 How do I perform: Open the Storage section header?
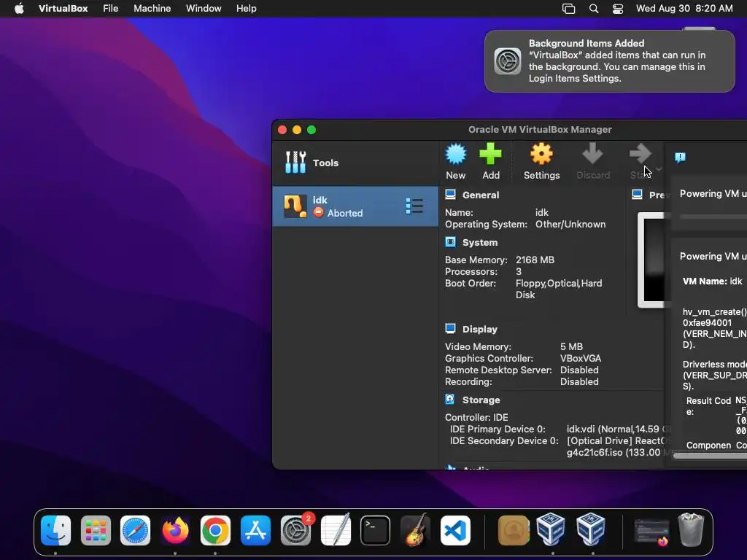pos(481,400)
